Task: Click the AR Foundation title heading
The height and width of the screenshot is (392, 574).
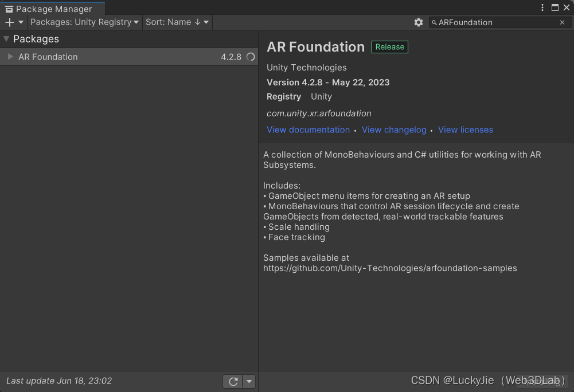Action: pos(315,47)
